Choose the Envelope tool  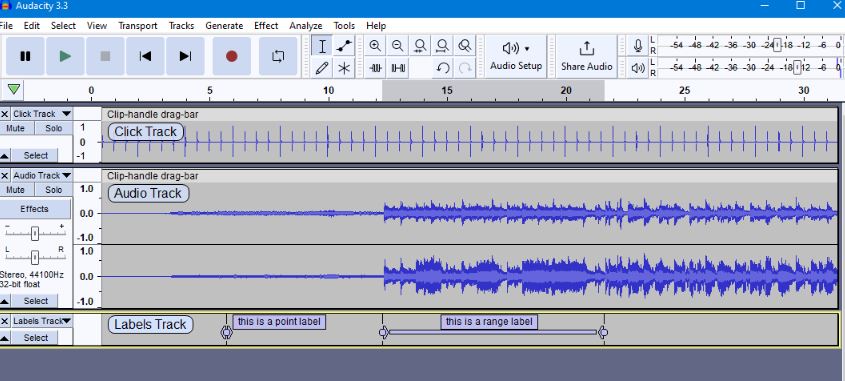pos(344,46)
